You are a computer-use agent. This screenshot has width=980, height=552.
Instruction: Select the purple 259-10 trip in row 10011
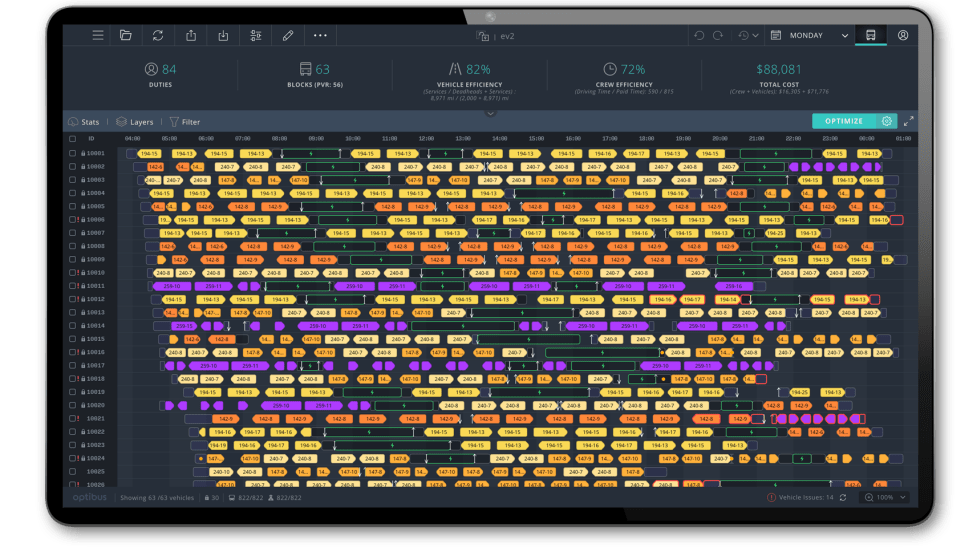click(170, 286)
